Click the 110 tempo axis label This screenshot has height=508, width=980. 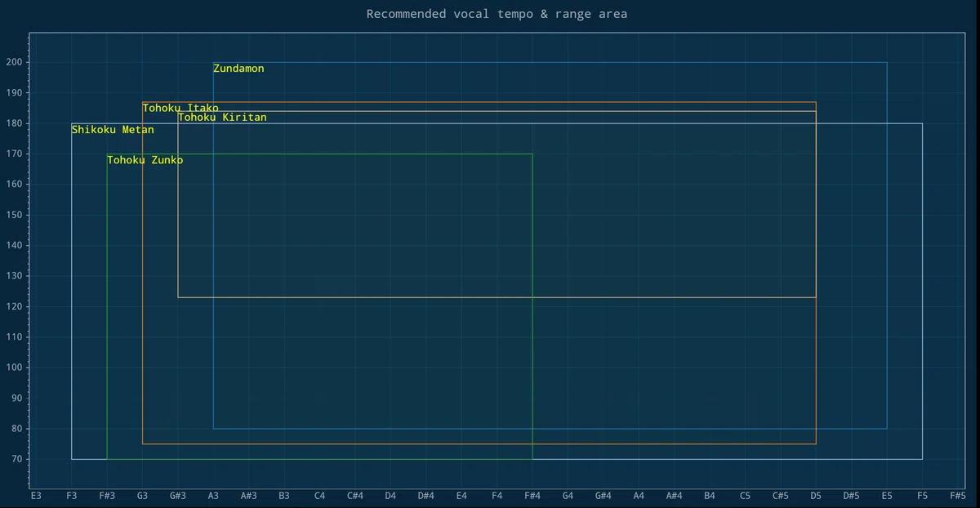coord(14,337)
